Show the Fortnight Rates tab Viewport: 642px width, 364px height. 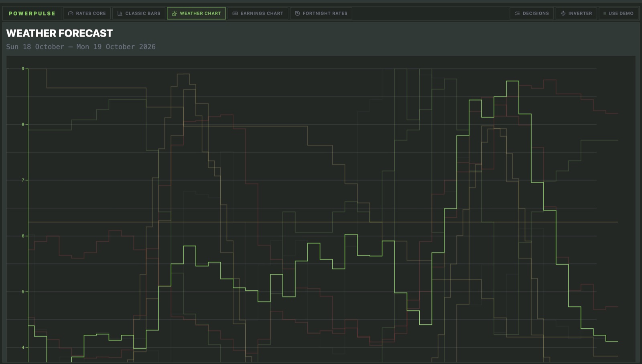point(321,13)
